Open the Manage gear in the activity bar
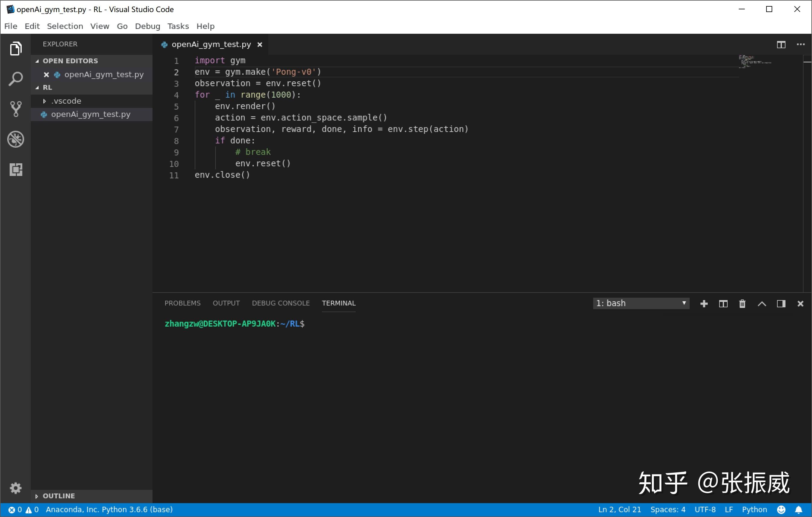 [x=15, y=488]
